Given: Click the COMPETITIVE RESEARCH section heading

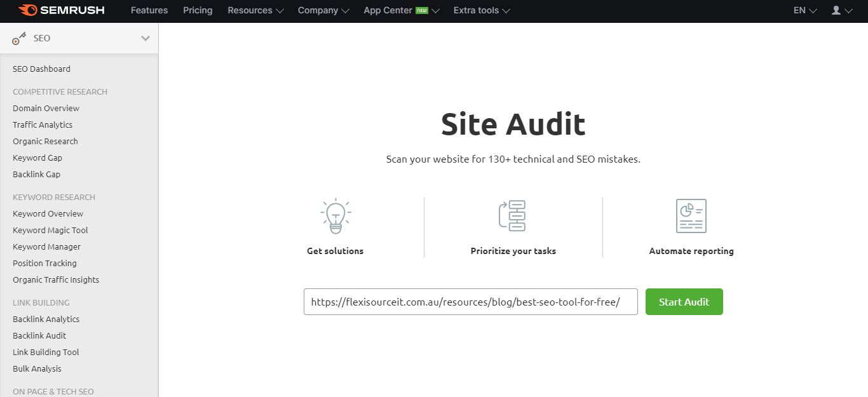Looking at the screenshot, I should point(60,91).
